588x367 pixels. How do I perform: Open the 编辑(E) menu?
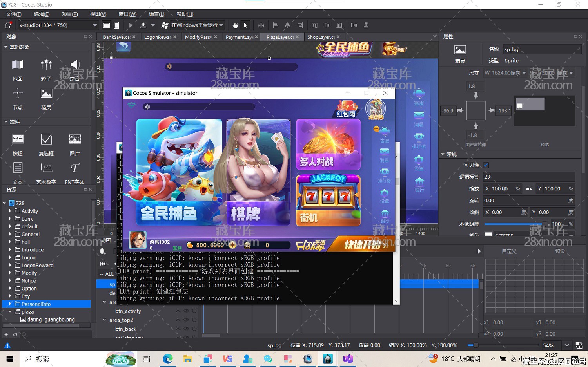pos(42,14)
